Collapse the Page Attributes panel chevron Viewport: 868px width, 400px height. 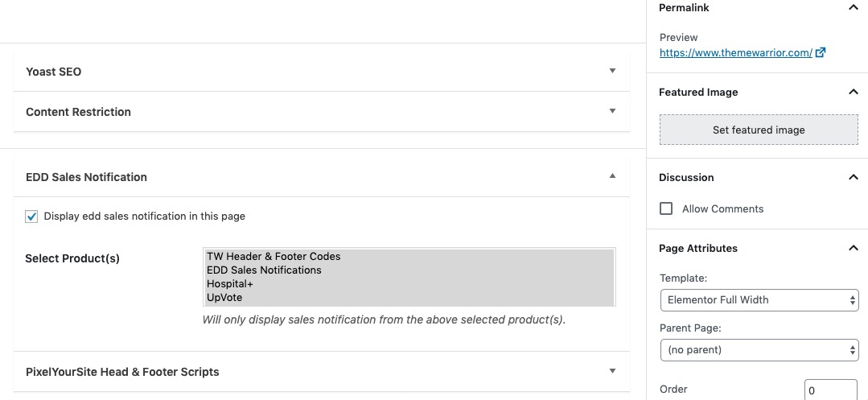pos(853,249)
